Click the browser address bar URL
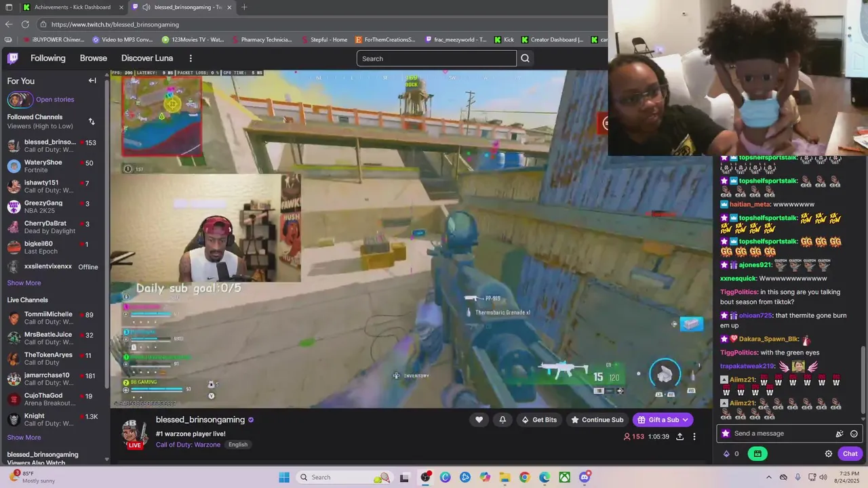 [x=115, y=24]
